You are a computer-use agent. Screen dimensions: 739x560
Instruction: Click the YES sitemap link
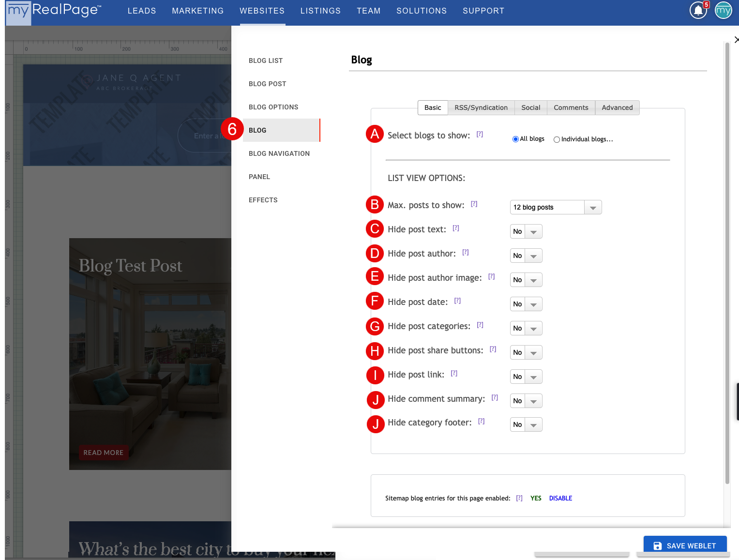[536, 499]
